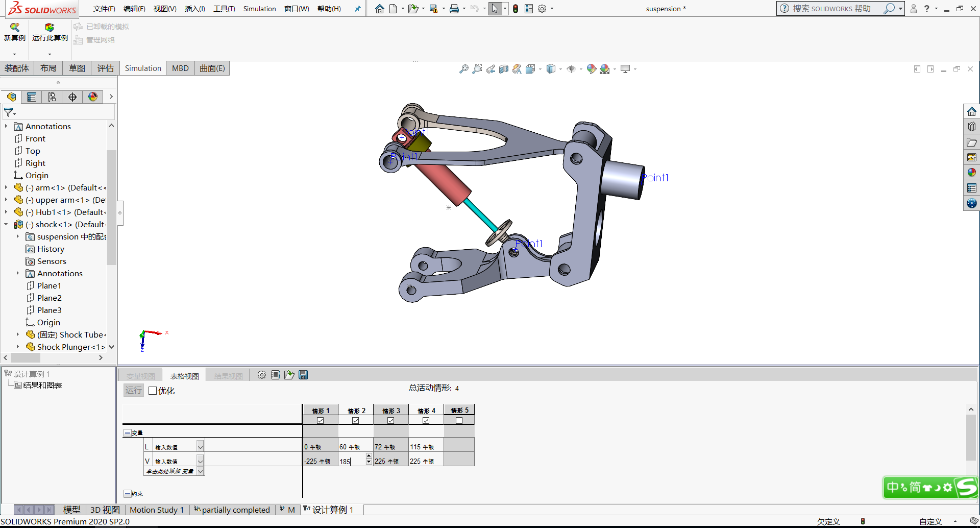Screen dimensions: 980x528
Task: Click the New Study icon
Action: pos(14,28)
